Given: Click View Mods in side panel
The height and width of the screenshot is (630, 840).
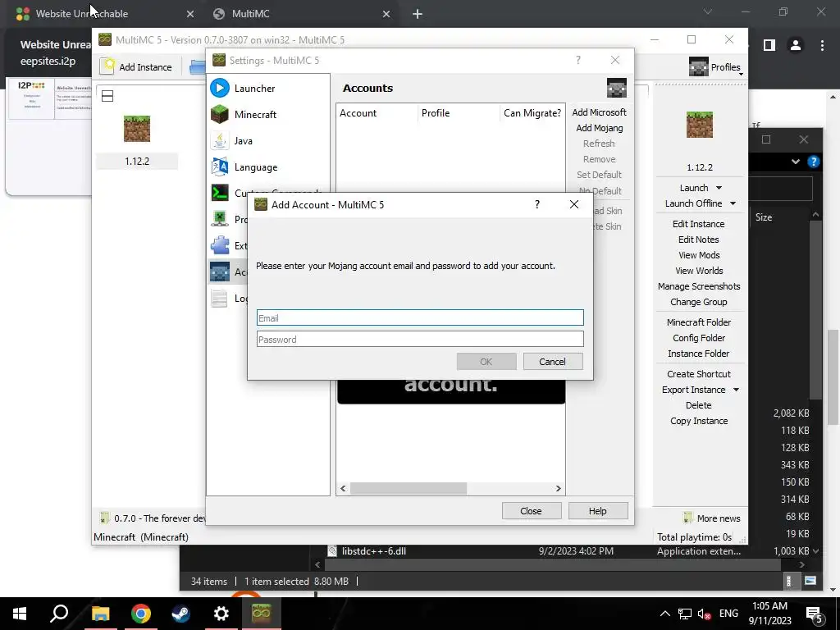Looking at the screenshot, I should coord(699,255).
